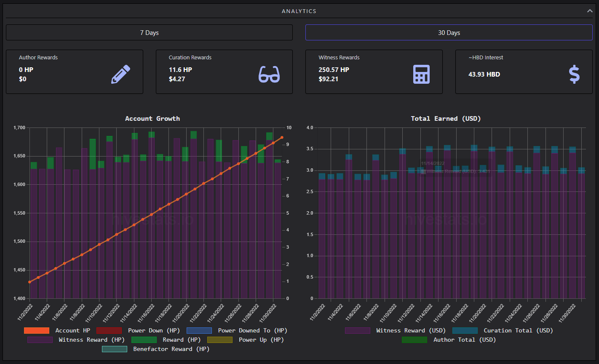Viewport: 599px width, 364px height.
Task: Collapse the Analytics section with the chevron
Action: [590, 11]
